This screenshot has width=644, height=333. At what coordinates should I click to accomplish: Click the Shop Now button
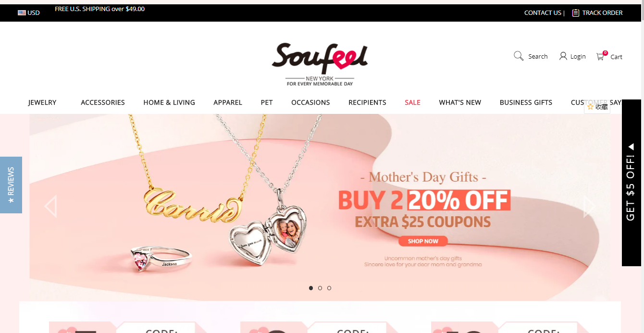(423, 241)
